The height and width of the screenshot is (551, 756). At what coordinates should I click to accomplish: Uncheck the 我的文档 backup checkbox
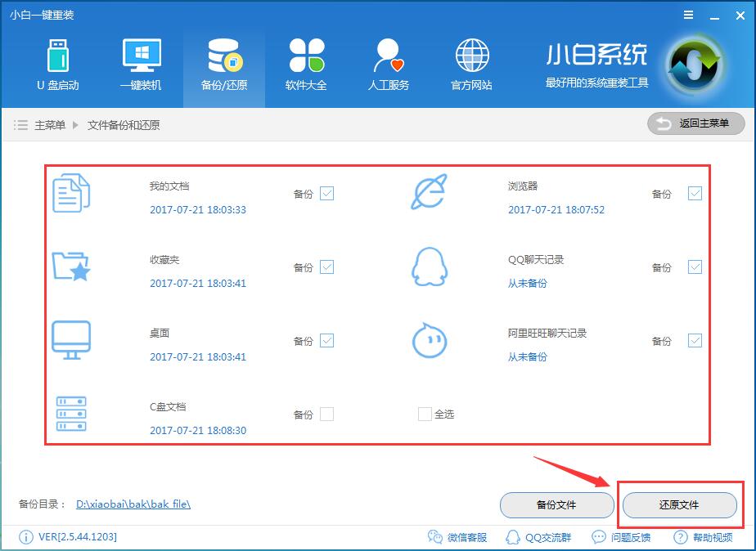326,193
